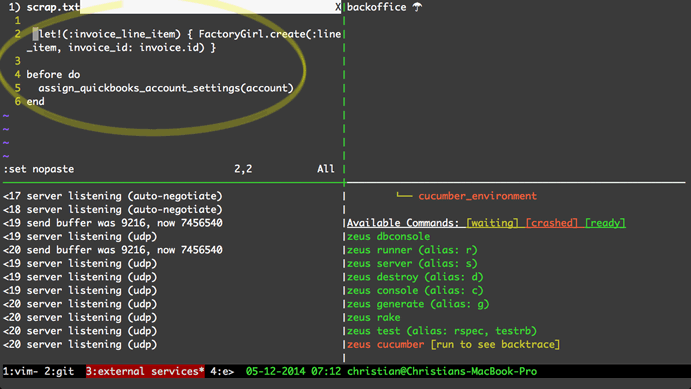This screenshot has height=389, width=691.
Task: Click the backoffice pane title
Action: tap(376, 7)
